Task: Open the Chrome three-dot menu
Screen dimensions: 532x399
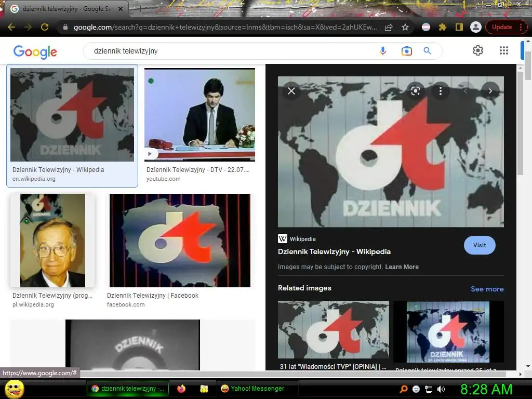Action: pos(521,27)
